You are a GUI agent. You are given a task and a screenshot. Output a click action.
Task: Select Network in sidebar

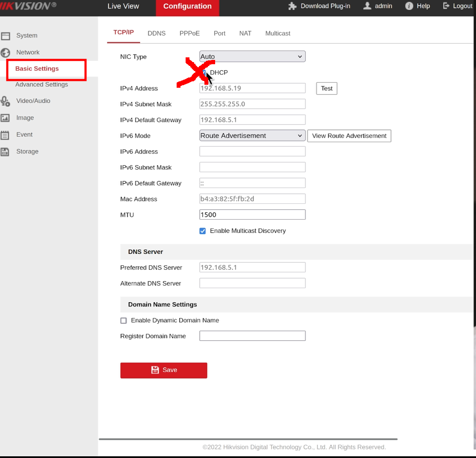tap(28, 52)
